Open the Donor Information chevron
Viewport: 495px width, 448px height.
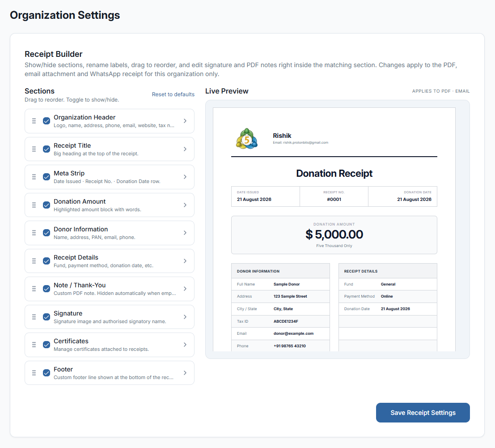[x=185, y=233]
